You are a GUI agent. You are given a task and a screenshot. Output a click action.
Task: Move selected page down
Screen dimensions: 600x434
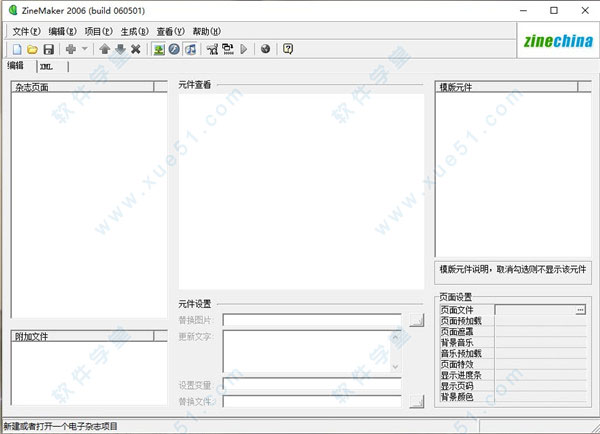[x=120, y=49]
